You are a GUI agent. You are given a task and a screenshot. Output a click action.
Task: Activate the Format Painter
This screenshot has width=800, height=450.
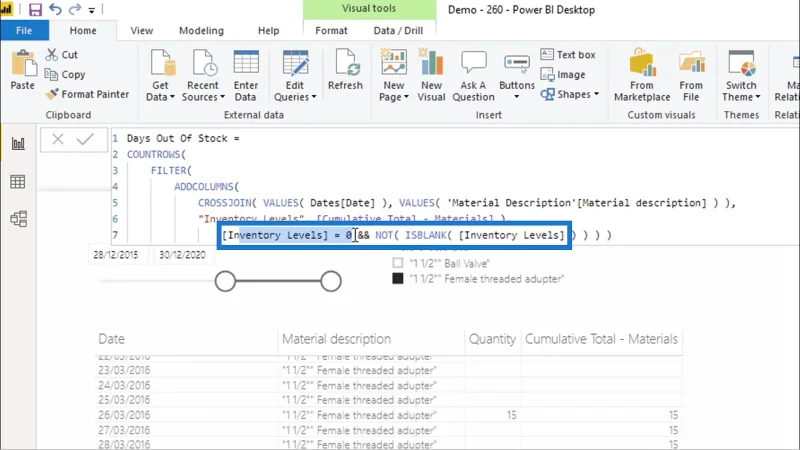pyautogui.click(x=87, y=94)
